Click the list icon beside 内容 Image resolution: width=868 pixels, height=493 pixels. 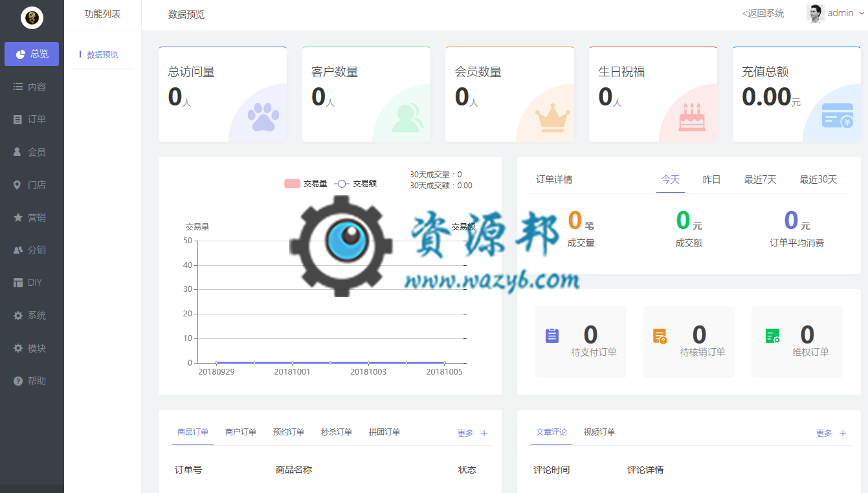(18, 87)
